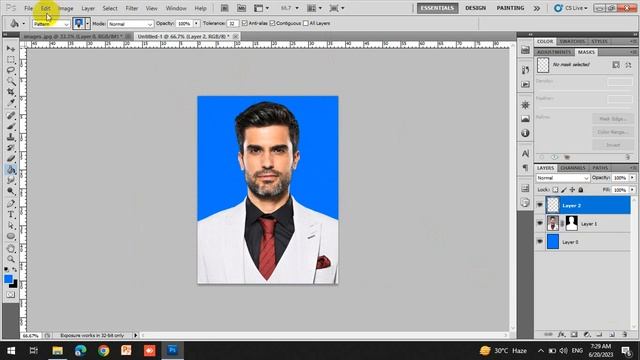Select the Hand tool
640x360 pixels.
11,249
